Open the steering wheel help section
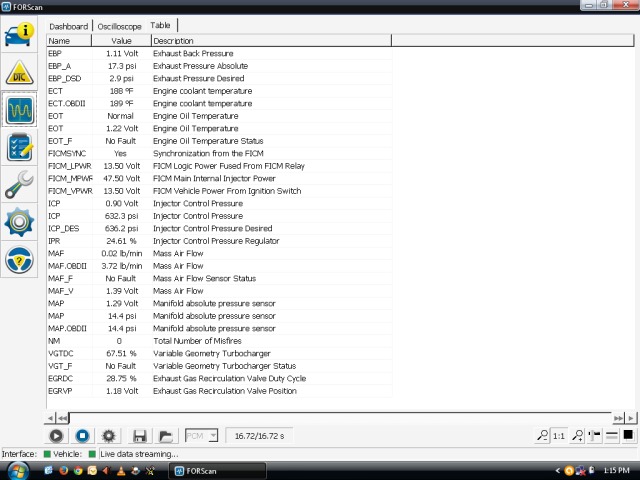The height and width of the screenshot is (480, 640). (21, 259)
